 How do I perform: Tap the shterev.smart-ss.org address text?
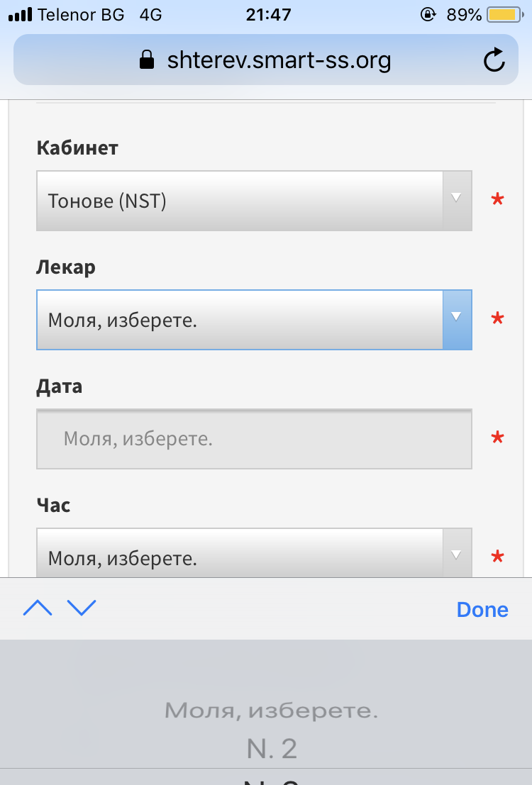[279, 60]
